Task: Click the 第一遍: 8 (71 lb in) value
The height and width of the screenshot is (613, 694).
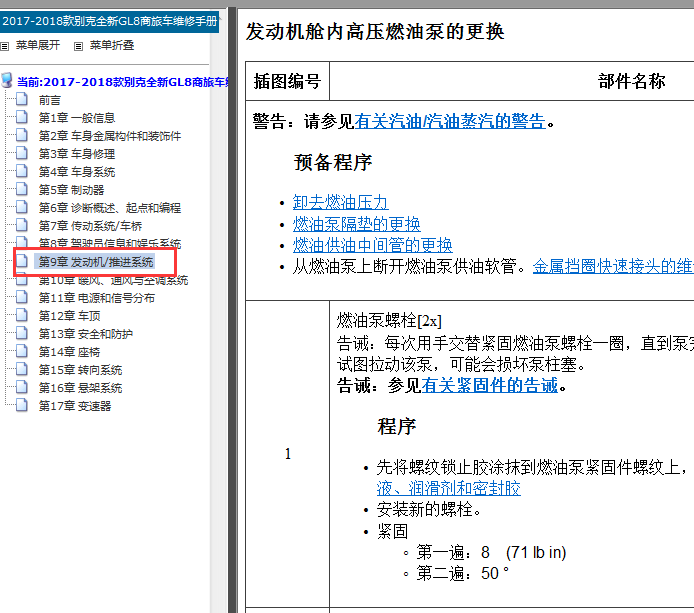Action: (491, 553)
